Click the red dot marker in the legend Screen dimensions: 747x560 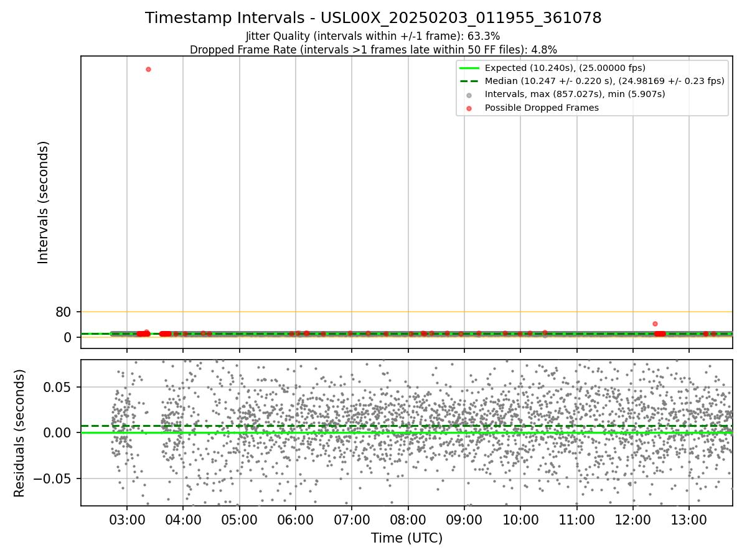pyautogui.click(x=469, y=108)
